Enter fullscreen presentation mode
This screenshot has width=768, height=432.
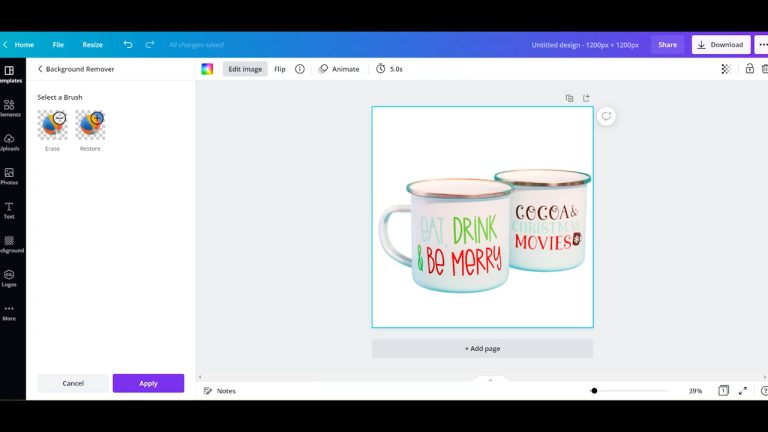coord(743,391)
